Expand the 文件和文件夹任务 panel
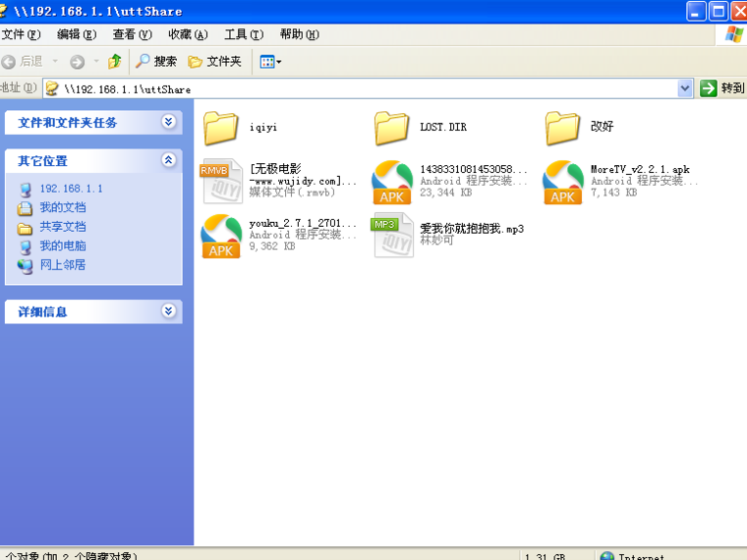The width and height of the screenshot is (747, 560). pyautogui.click(x=169, y=122)
